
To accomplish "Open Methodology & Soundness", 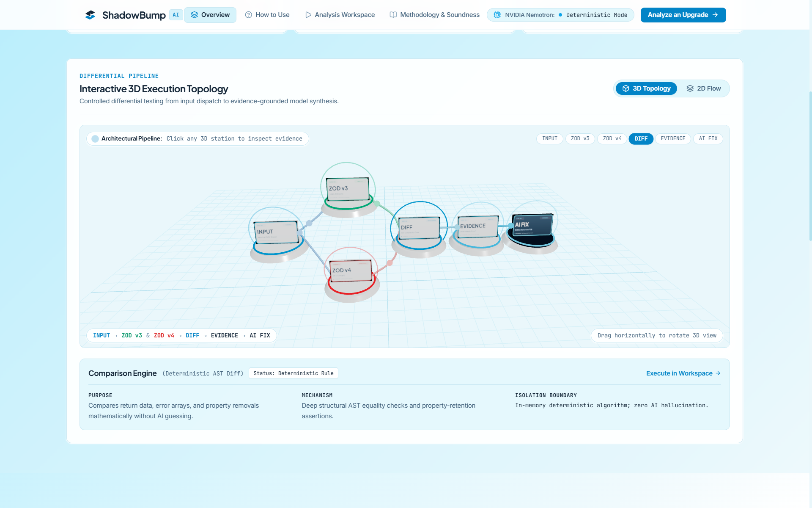I will (x=434, y=15).
